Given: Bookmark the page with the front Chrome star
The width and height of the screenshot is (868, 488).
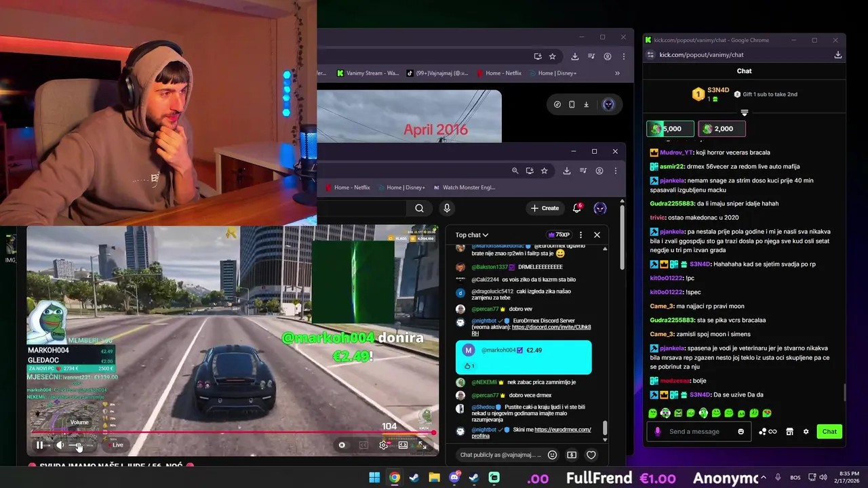Looking at the screenshot, I should [x=544, y=171].
